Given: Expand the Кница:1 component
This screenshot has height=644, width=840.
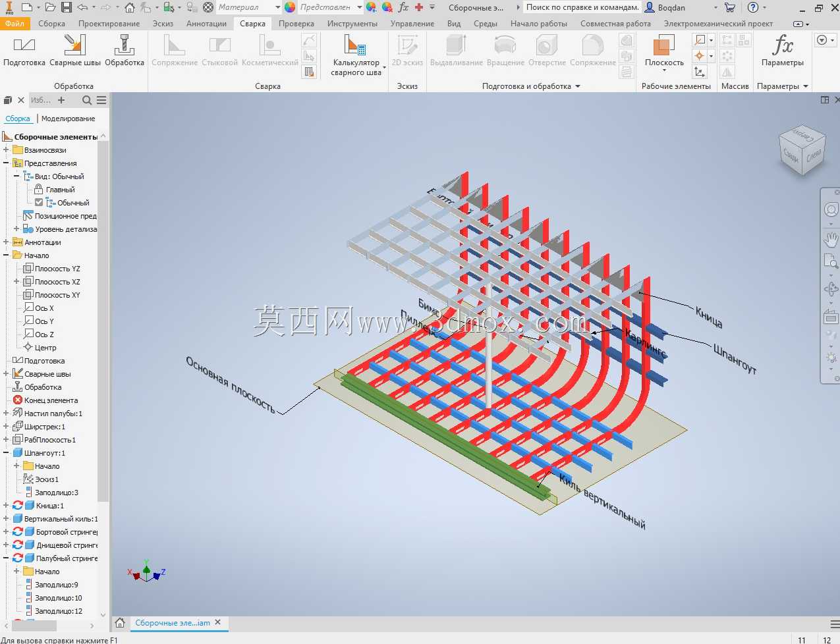Looking at the screenshot, I should (x=6, y=506).
